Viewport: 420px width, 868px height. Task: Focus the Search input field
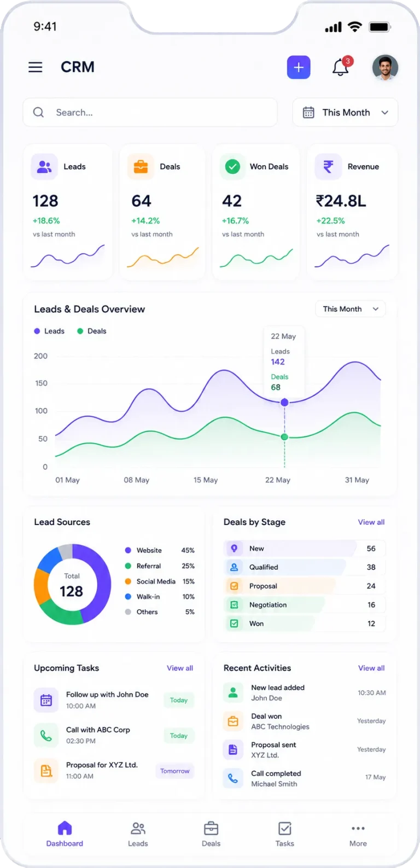150,112
